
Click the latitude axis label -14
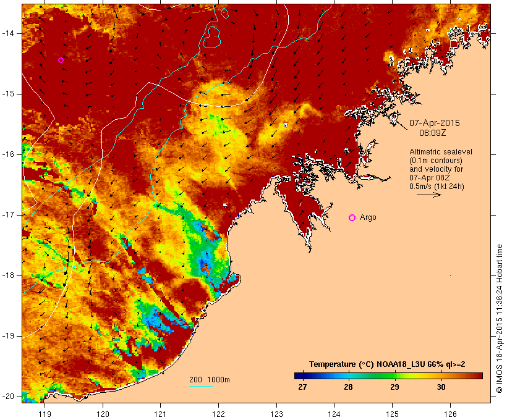(8, 33)
